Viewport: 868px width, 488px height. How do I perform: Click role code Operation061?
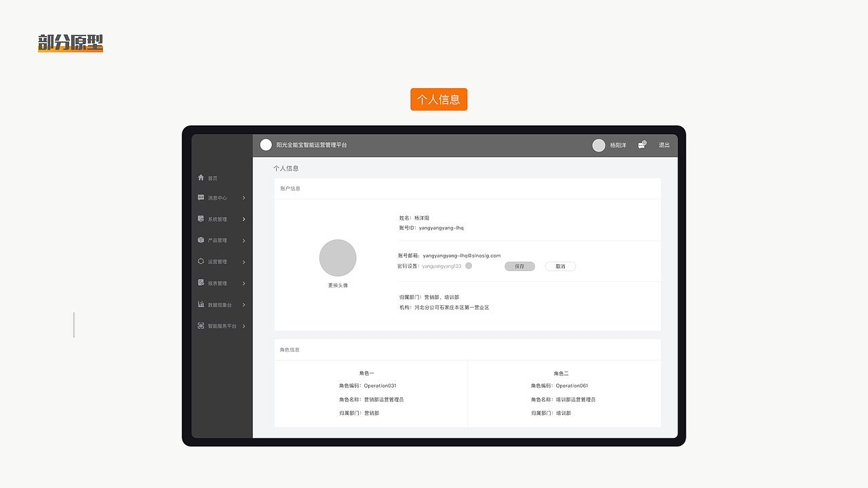coord(572,386)
